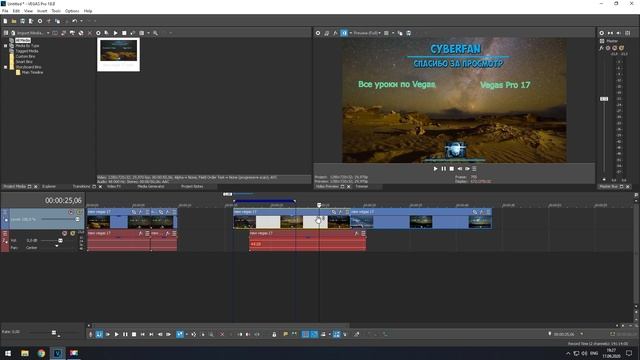Open a project using the folder icon
The image size is (640, 360).
pos(14,21)
